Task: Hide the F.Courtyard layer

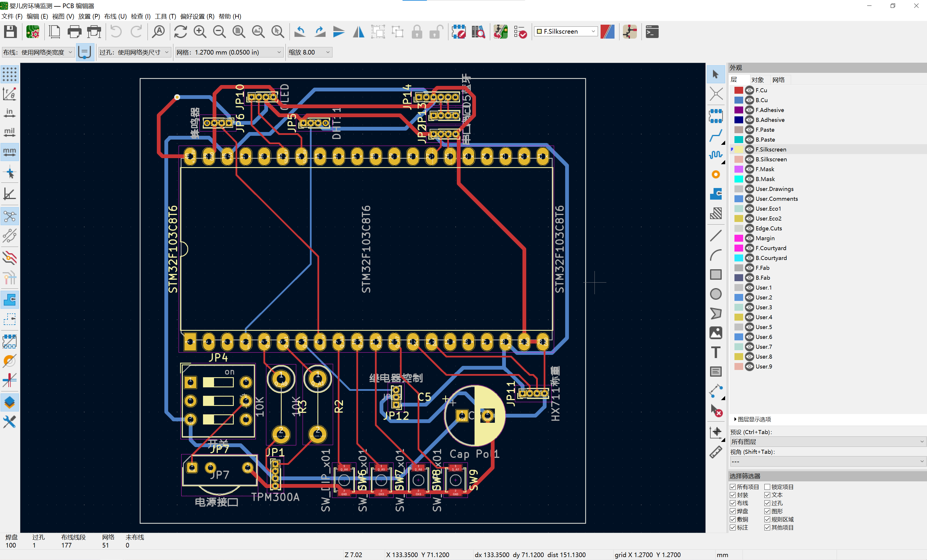Action: tap(750, 248)
